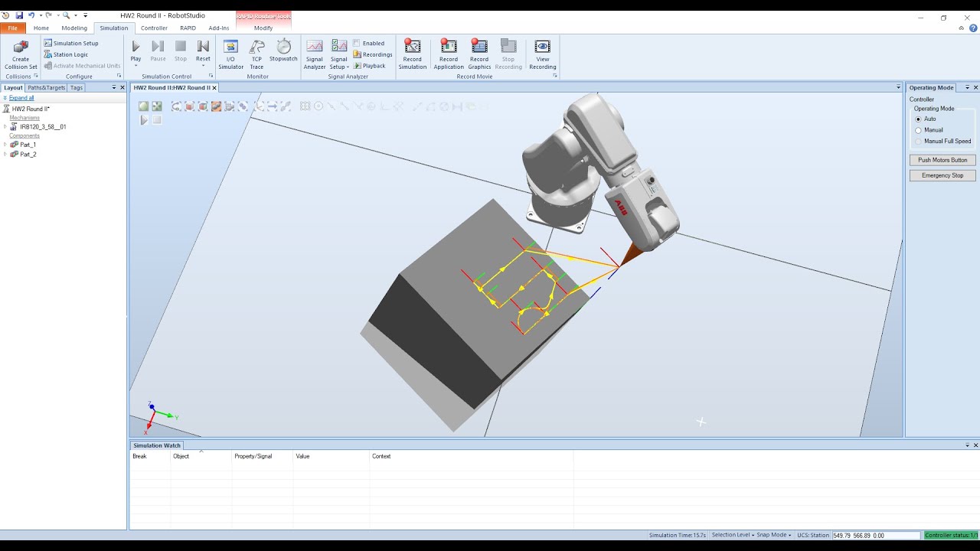980x551 pixels.
Task: Select Manual Full Speed mode
Action: coord(918,141)
